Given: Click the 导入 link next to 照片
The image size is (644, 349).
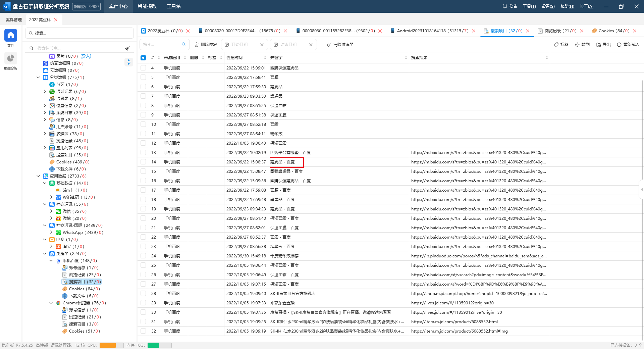Looking at the screenshot, I should [86, 56].
